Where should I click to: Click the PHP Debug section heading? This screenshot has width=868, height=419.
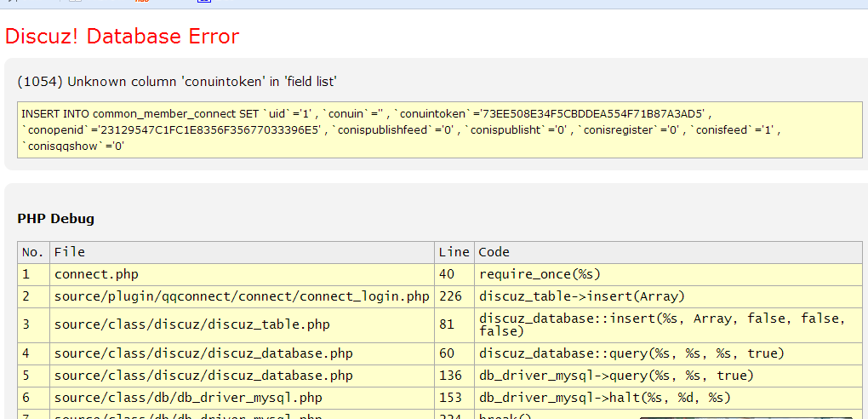pos(56,219)
